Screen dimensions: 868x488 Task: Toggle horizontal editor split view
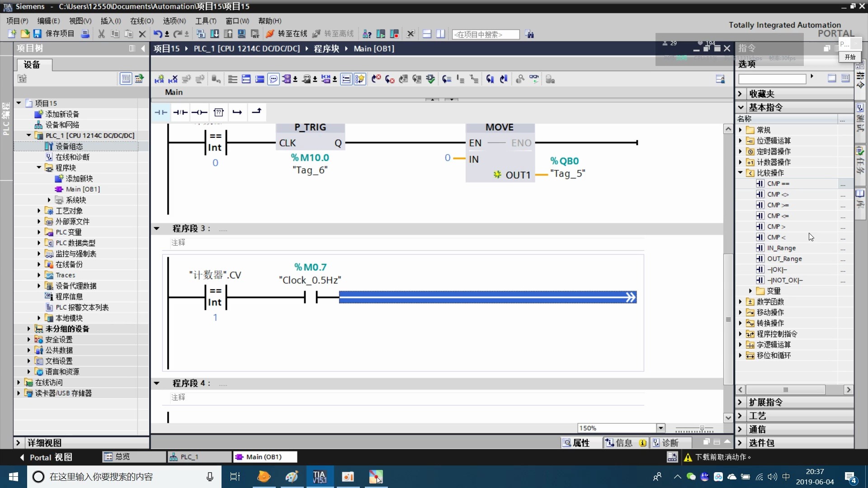click(x=427, y=34)
